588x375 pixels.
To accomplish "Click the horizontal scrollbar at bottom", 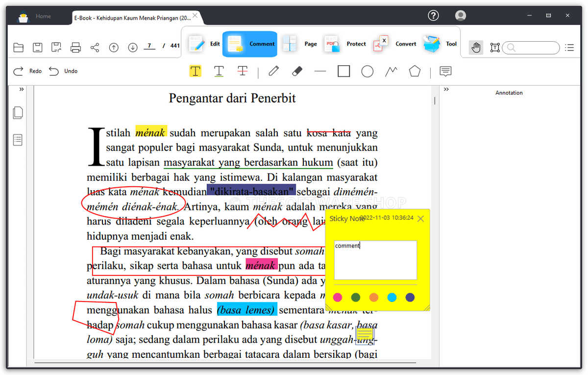I will click(x=225, y=363).
